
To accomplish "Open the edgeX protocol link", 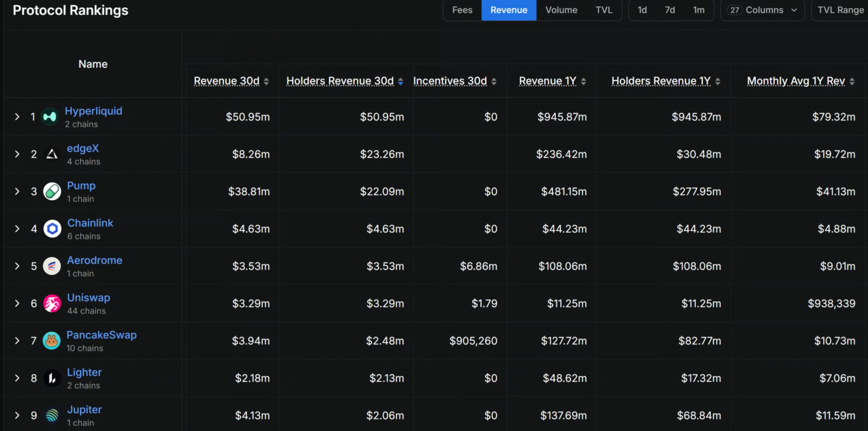I will pyautogui.click(x=83, y=148).
